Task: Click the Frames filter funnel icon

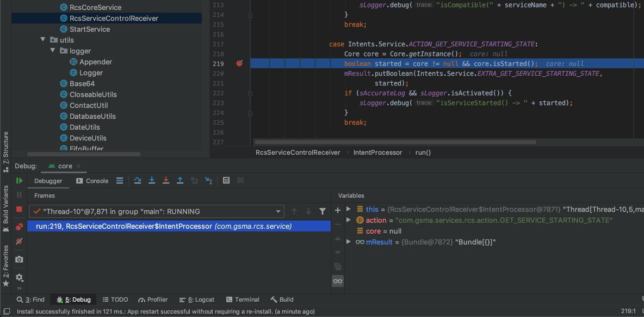Action: coord(323,211)
